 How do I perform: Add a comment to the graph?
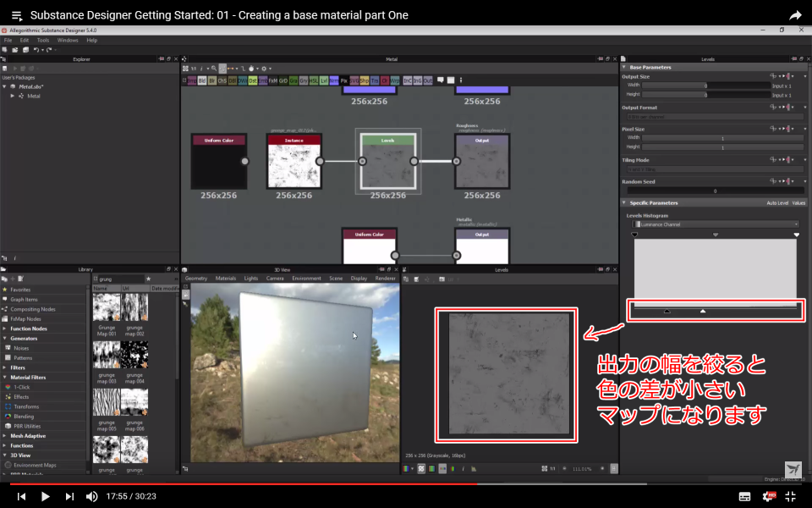441,80
